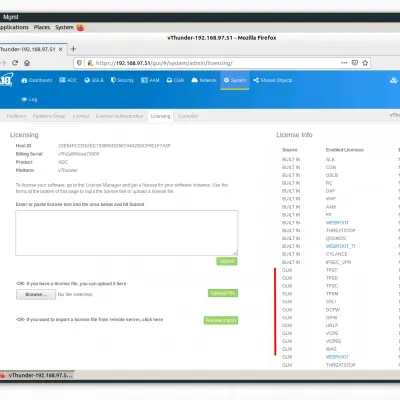Viewport: 400px width, 400px height.
Task: Click the WAG license entry
Action: pos(331,349)
